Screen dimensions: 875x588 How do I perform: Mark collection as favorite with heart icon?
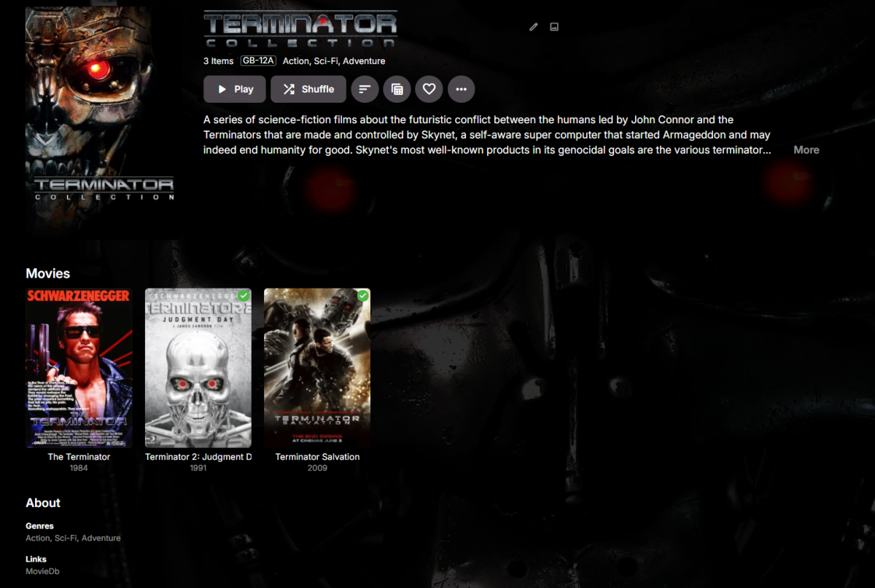(429, 89)
